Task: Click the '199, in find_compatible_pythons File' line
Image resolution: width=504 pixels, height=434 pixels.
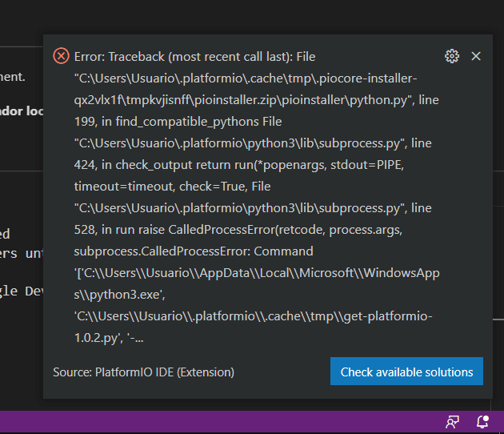Action: point(178,122)
